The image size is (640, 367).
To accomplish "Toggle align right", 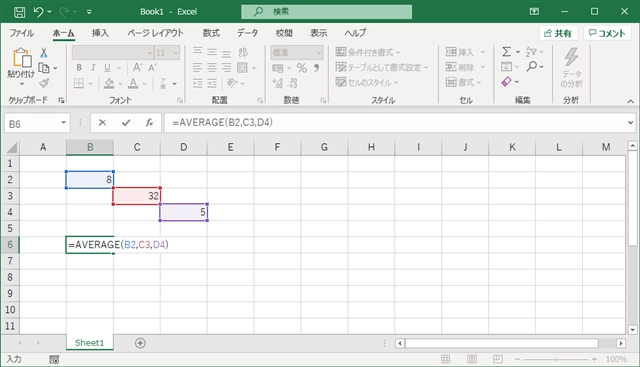I will tap(226, 68).
